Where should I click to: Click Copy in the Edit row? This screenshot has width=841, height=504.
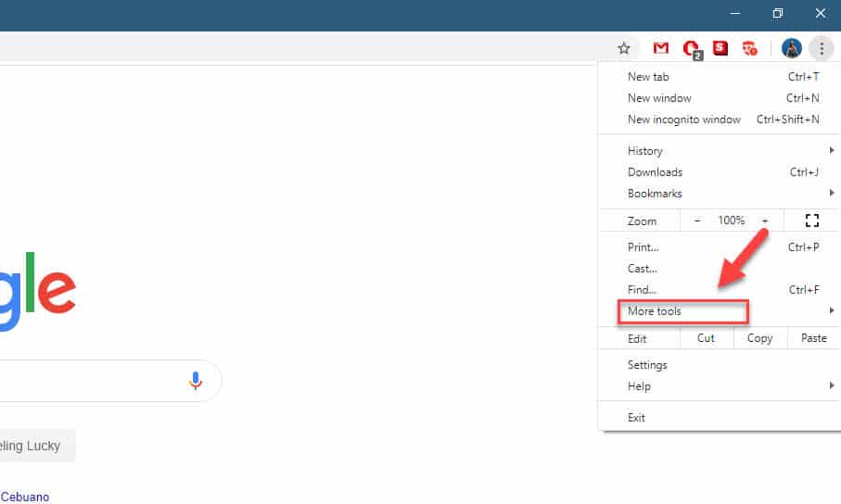(759, 338)
